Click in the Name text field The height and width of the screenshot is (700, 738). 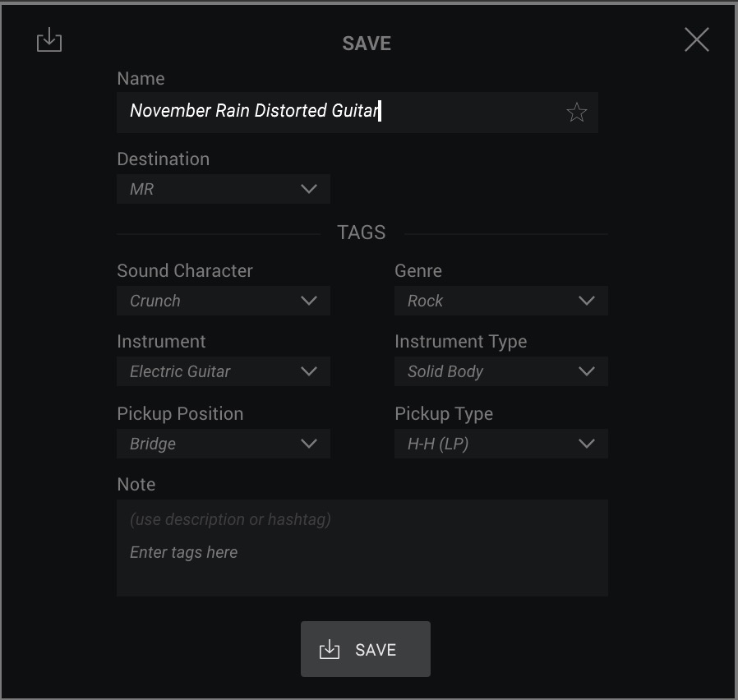click(x=357, y=113)
